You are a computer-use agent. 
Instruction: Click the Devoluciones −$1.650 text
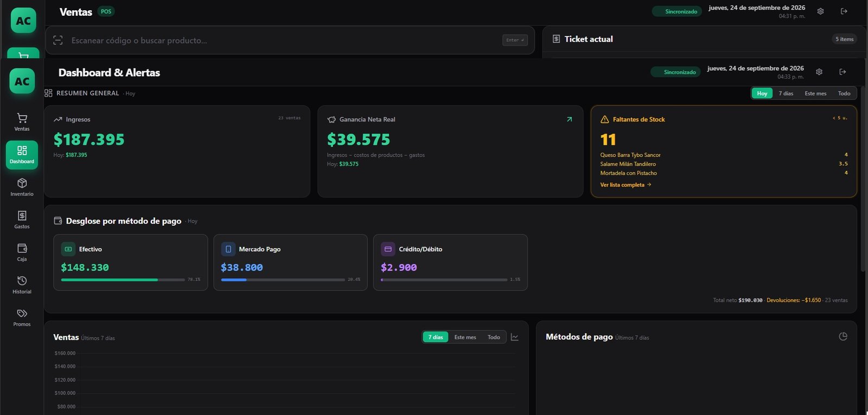794,300
